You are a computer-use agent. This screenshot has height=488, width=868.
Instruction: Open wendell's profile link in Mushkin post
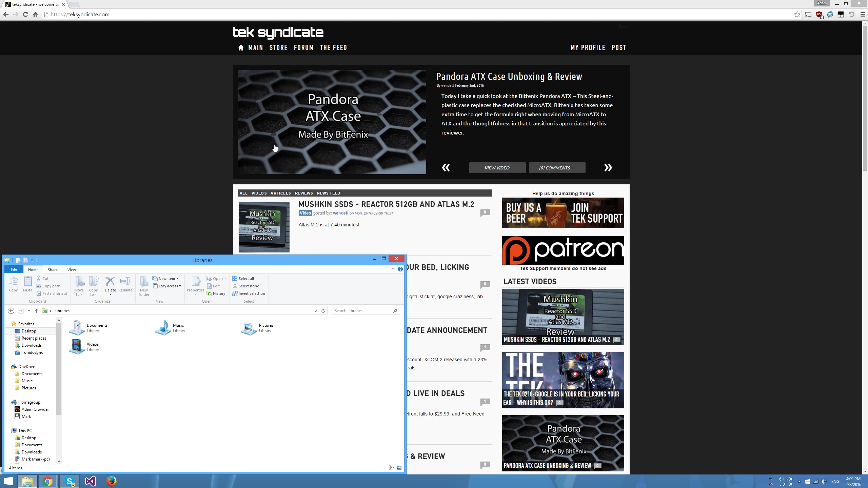click(x=340, y=213)
